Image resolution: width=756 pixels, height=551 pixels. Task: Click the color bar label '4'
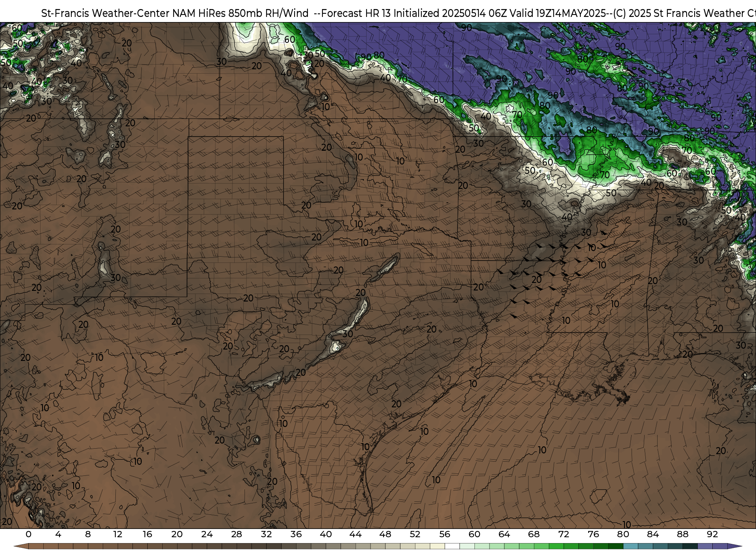click(58, 534)
